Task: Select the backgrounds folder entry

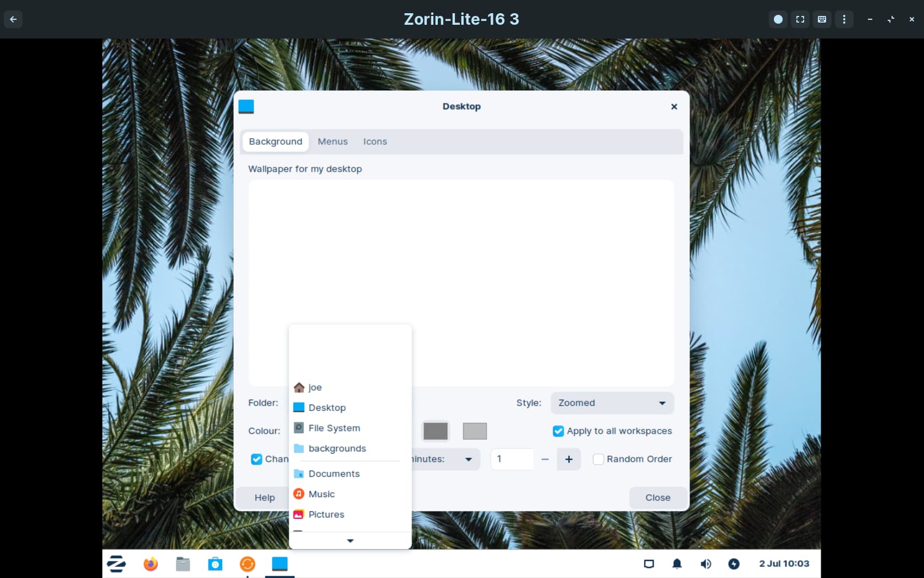Action: coord(350,449)
